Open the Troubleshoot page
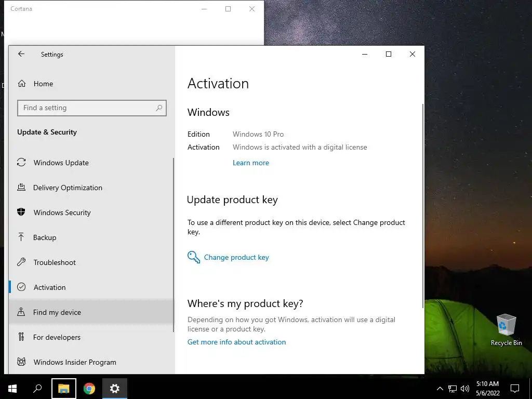Screen dimensions: 532x399 (91, 262)
